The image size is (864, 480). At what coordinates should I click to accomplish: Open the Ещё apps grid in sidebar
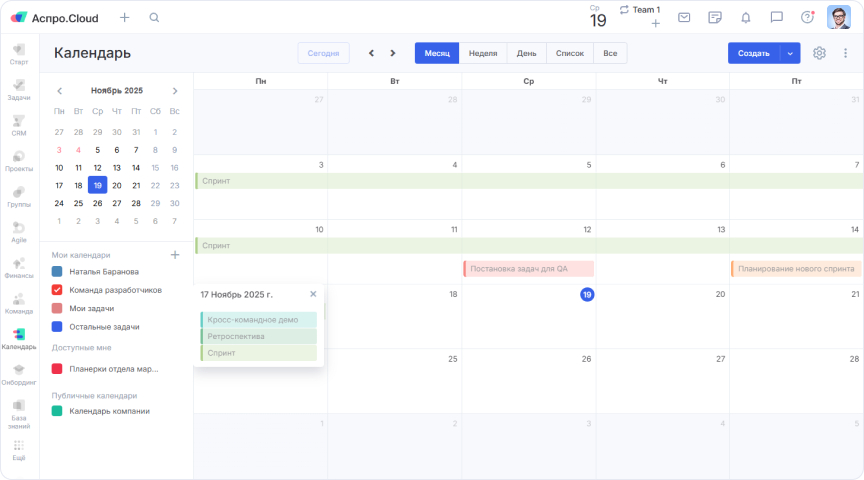point(19,450)
